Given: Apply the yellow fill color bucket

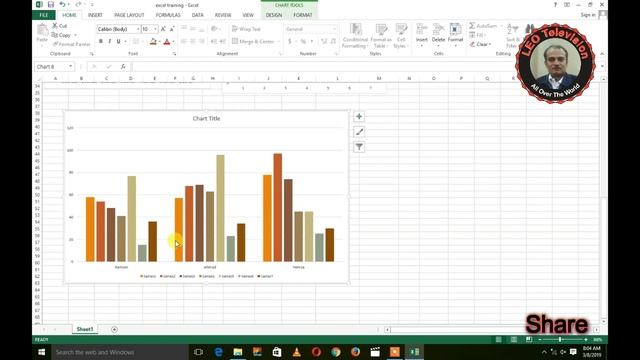Looking at the screenshot, I should tap(153, 41).
